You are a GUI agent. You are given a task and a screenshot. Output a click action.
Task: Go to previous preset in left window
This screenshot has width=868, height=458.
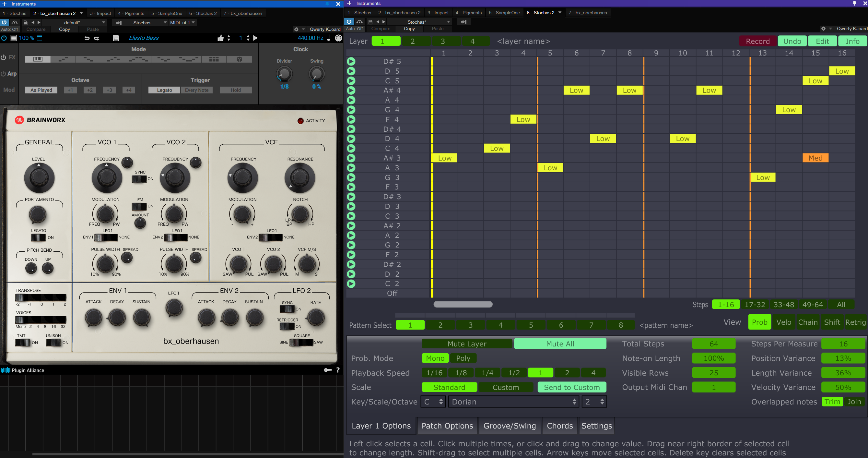coord(33,22)
